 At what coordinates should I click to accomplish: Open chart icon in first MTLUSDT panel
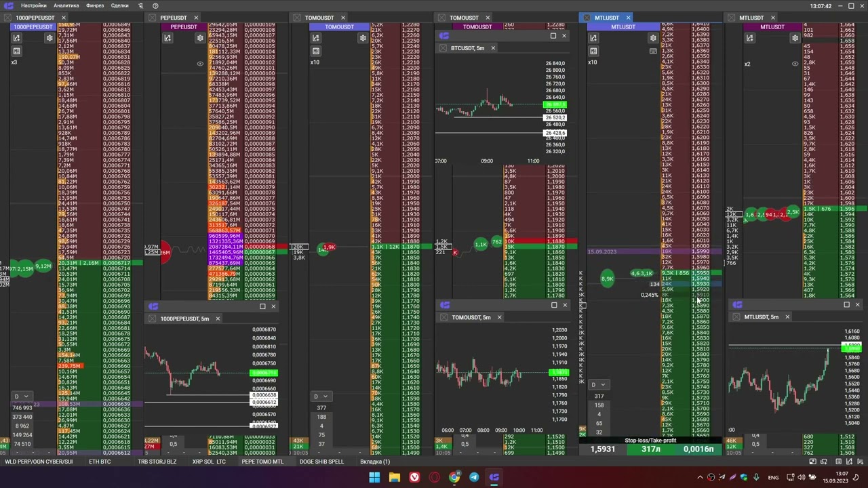pos(593,39)
